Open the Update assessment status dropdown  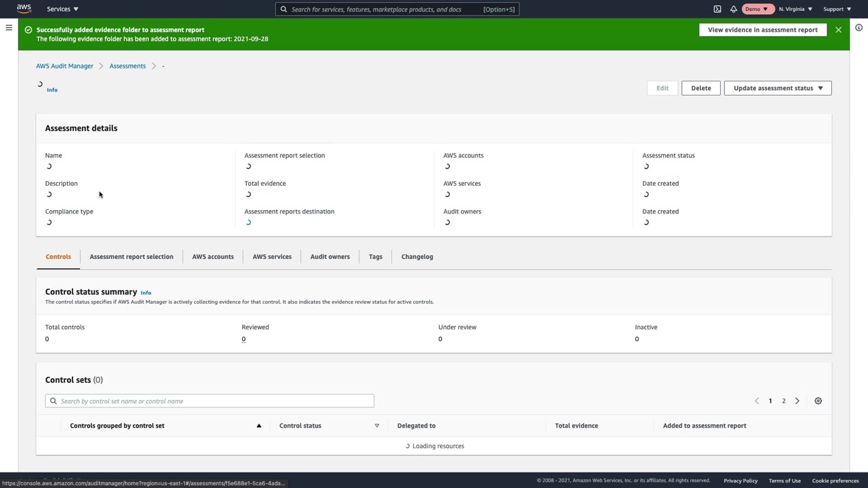tap(778, 88)
